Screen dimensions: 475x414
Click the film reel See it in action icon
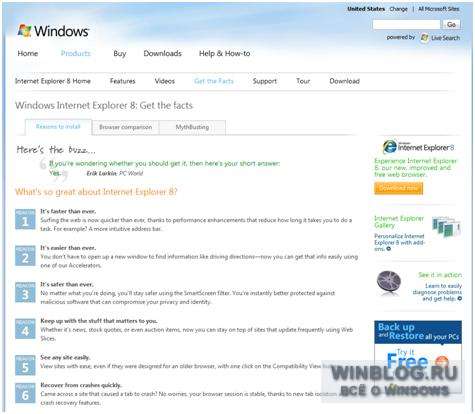pyautogui.click(x=389, y=283)
